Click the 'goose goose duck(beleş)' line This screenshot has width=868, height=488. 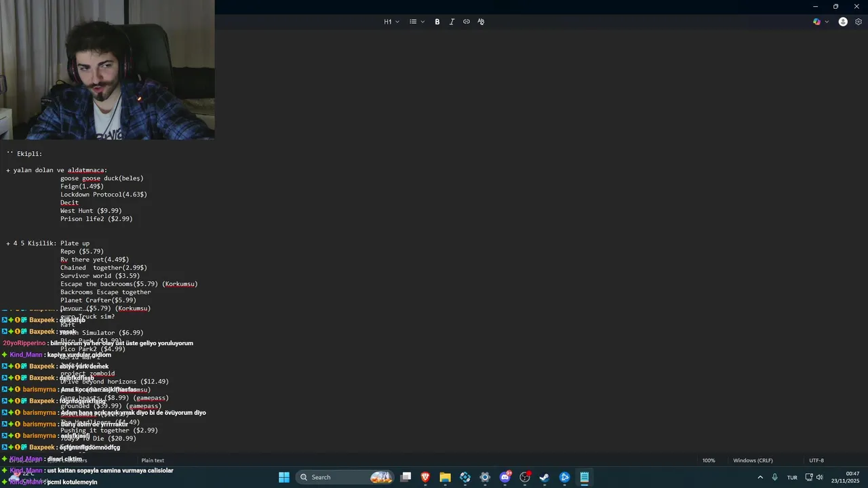coord(102,178)
